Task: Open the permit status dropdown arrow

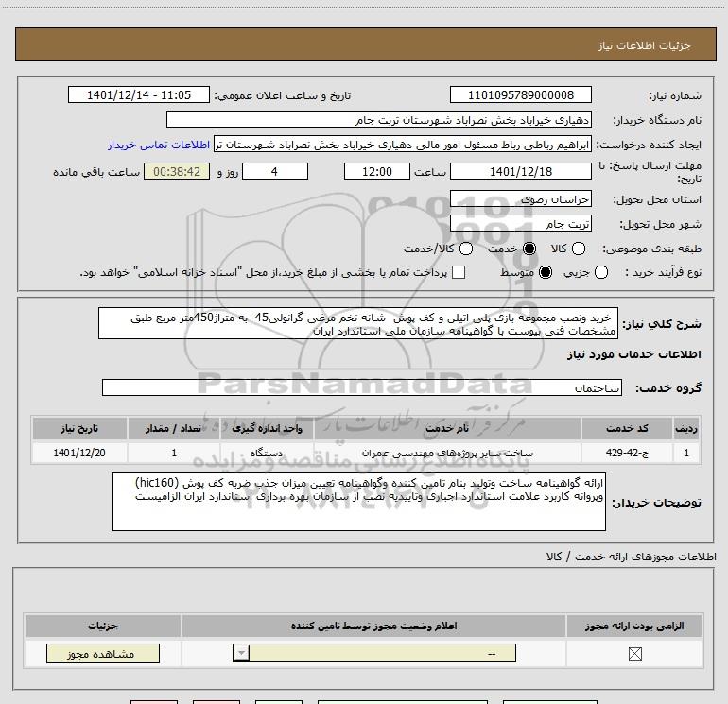Action: tap(241, 653)
